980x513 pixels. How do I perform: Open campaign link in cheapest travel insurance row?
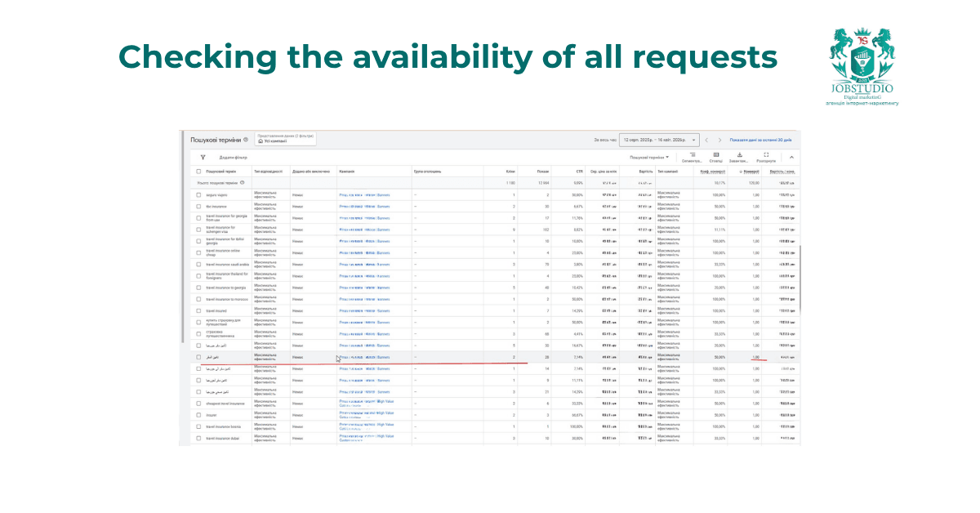pyautogui.click(x=367, y=404)
